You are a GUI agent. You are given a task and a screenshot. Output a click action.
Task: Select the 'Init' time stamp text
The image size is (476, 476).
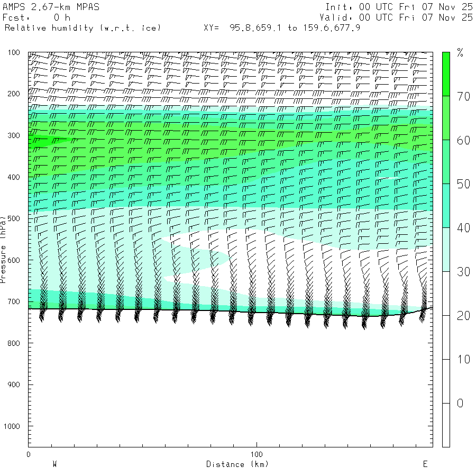399,7
